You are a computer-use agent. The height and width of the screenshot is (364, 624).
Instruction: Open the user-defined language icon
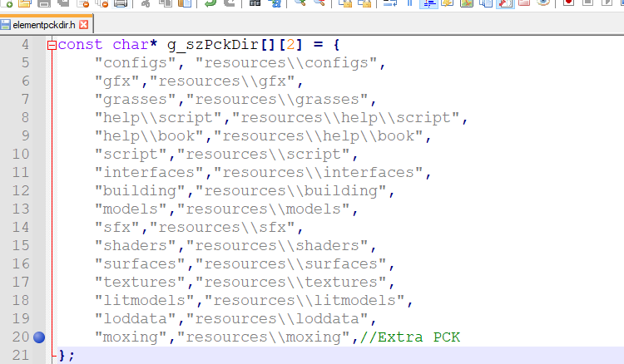coord(448,3)
